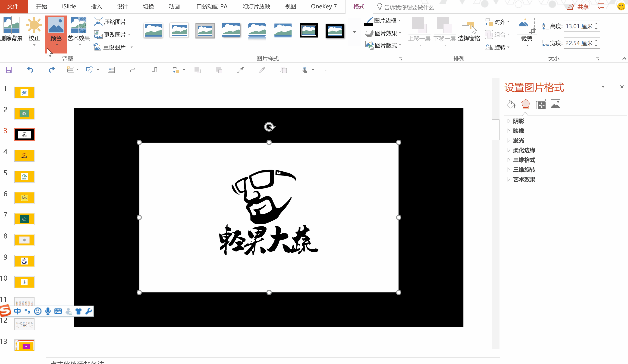Screen dimensions: 628x364
Task: Toggle Sogou voice input microphone
Action: click(x=48, y=311)
